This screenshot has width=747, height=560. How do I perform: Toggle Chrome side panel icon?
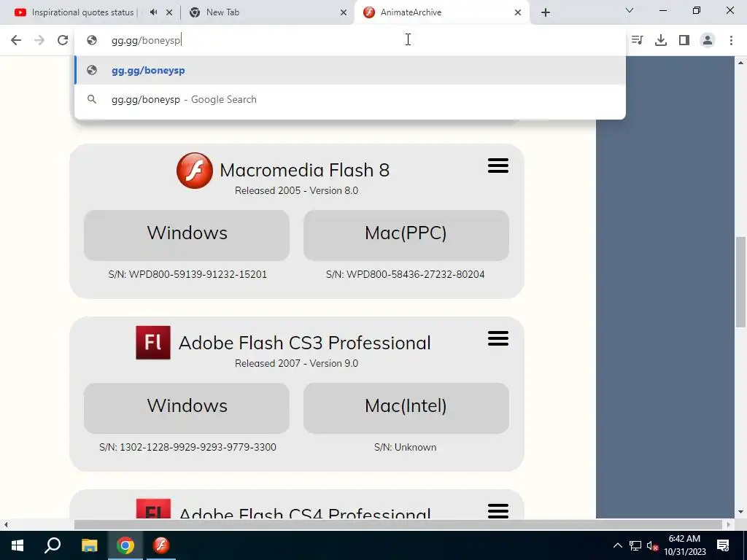(x=684, y=41)
